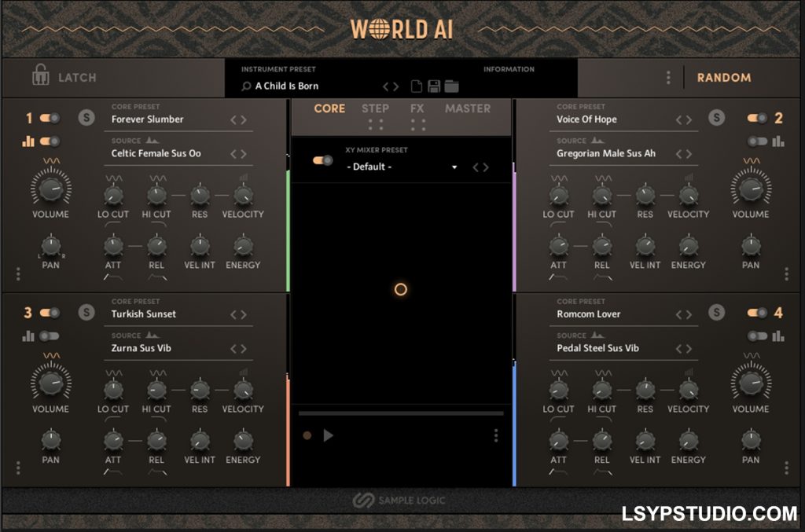Image resolution: width=805 pixels, height=532 pixels.
Task: Click the Core 1 volume LFO wave icon
Action: coord(51,160)
